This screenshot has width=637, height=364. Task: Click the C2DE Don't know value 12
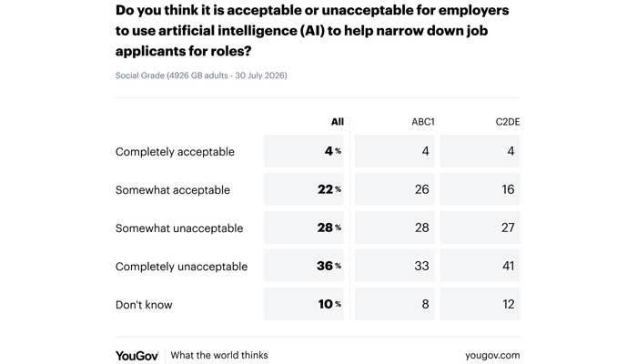coord(480,304)
